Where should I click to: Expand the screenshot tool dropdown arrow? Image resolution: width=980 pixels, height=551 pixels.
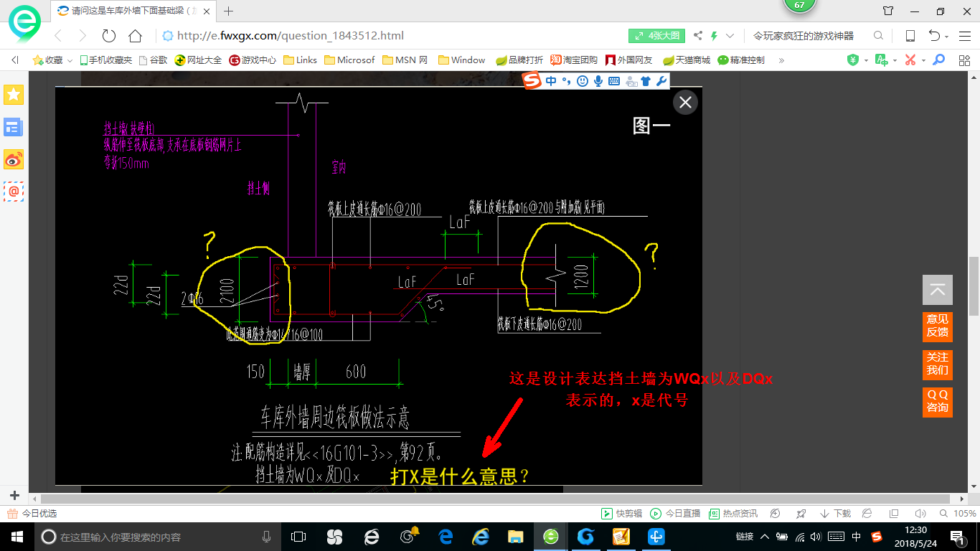923,60
